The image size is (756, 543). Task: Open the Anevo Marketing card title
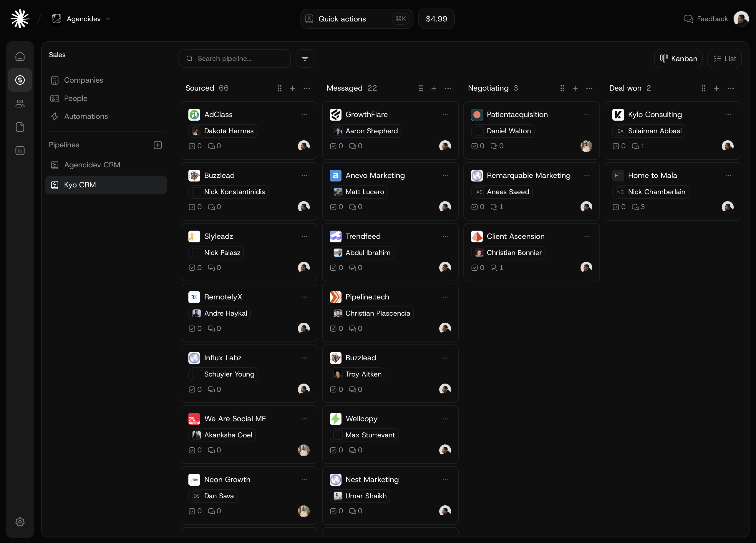coord(375,176)
